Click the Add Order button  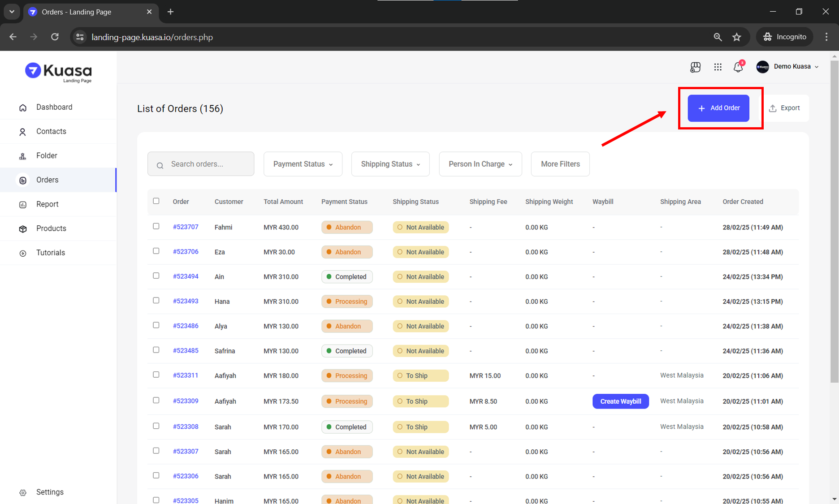click(718, 108)
